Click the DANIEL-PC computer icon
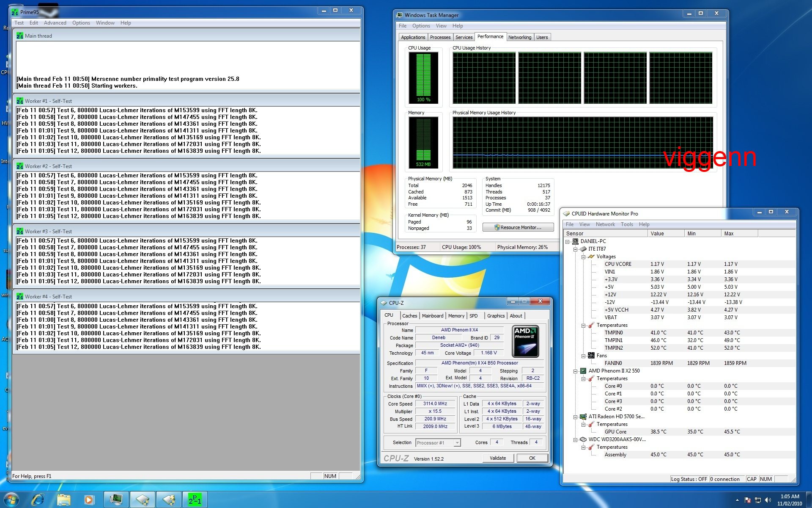Screen dimensions: 812x508 coord(575,241)
